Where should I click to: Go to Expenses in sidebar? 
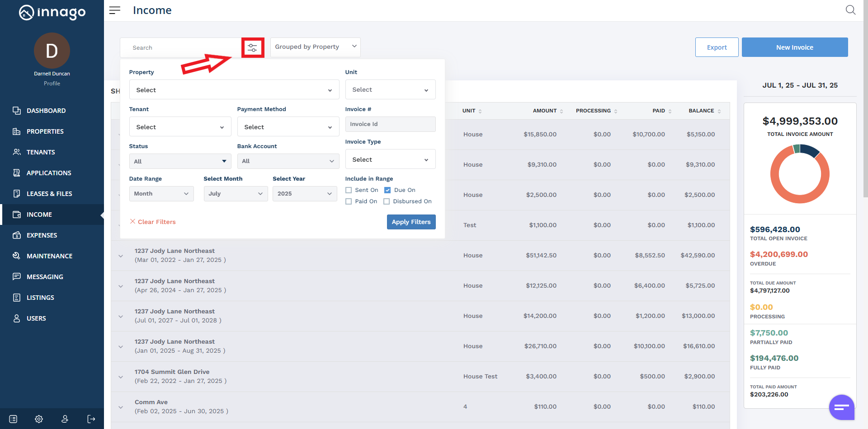pos(42,235)
